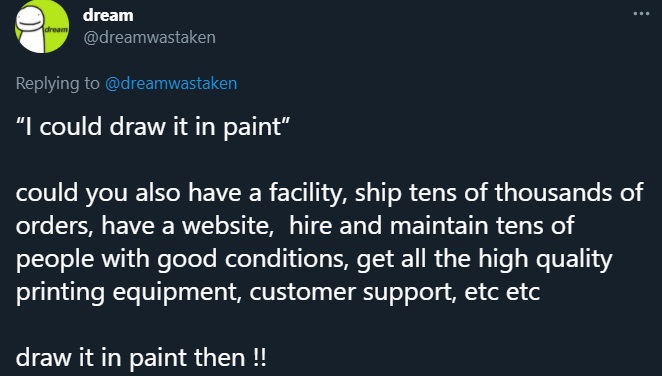Screen dimensions: 662x376
Task: Click the 'customer support,' phrase
Action: coord(353,292)
